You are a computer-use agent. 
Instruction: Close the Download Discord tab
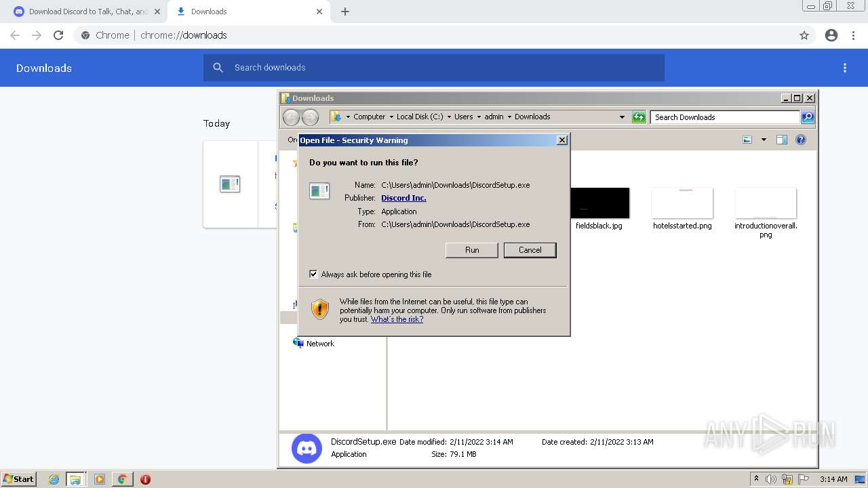pyautogui.click(x=157, y=12)
